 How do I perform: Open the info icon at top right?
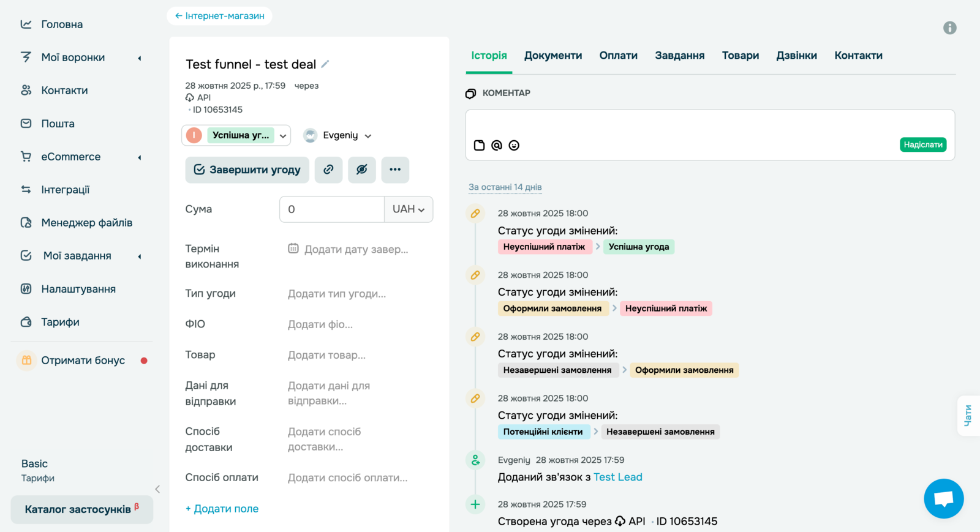pyautogui.click(x=949, y=28)
